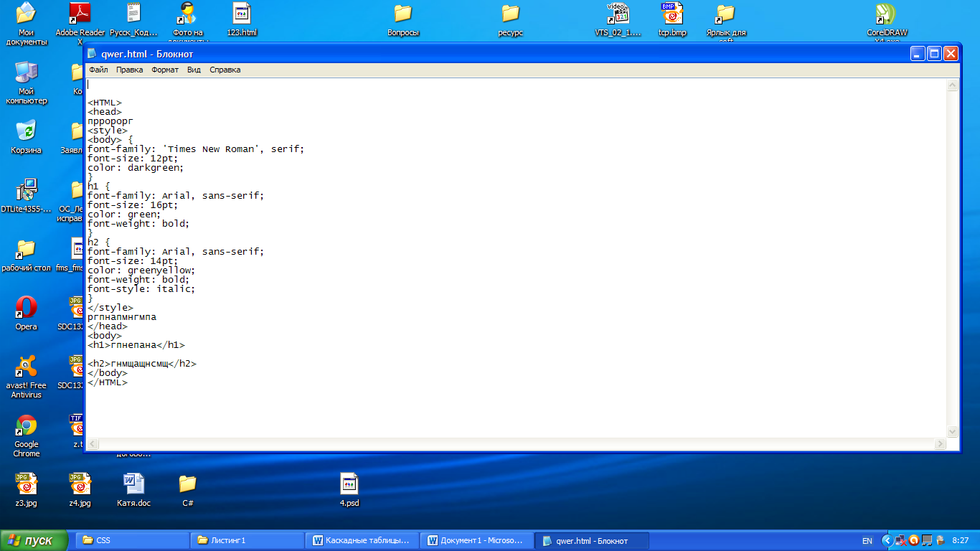Select the z3.jpg image icon
980x551 pixels.
point(27,490)
